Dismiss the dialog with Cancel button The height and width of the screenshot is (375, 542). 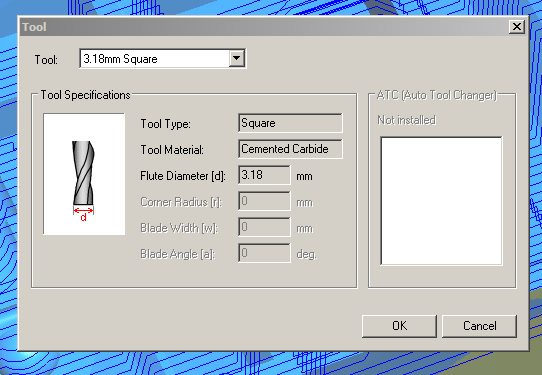(479, 326)
